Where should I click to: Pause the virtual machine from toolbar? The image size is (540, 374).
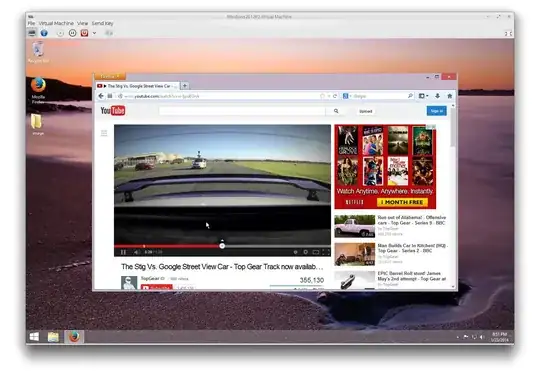[x=72, y=33]
